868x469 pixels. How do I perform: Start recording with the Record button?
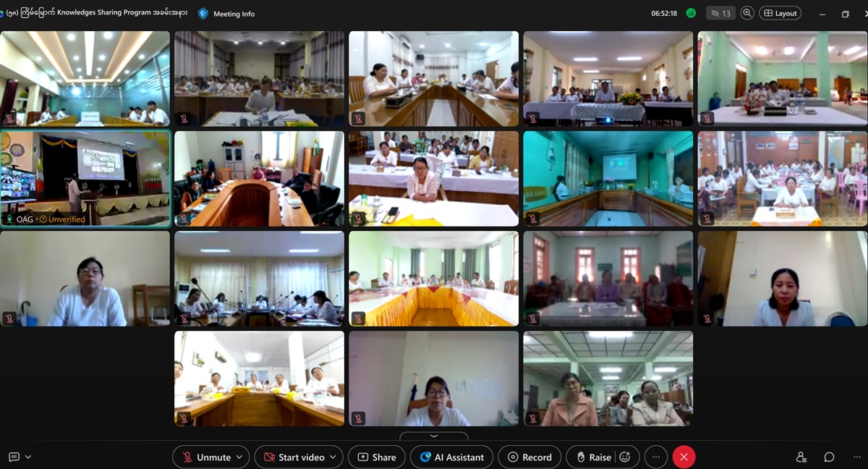(529, 457)
